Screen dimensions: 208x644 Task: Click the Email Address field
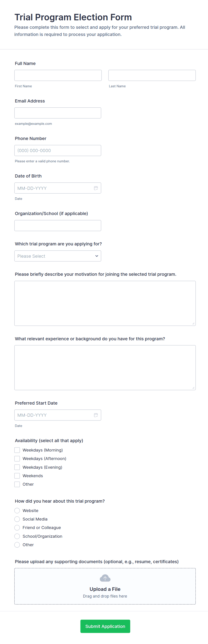pyautogui.click(x=57, y=113)
